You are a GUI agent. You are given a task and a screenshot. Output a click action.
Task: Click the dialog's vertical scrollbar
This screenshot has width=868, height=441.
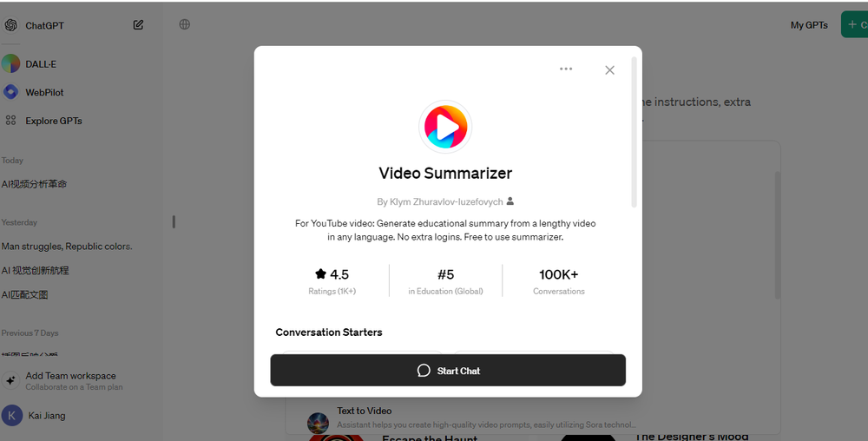(x=635, y=132)
